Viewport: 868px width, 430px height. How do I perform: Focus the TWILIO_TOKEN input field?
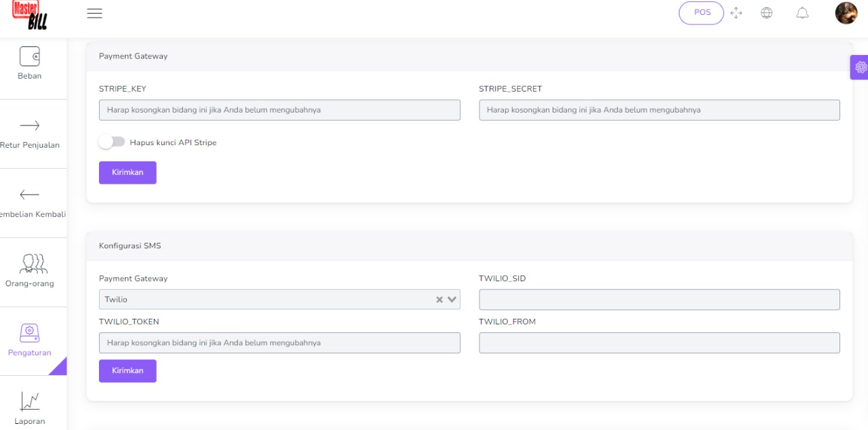point(279,343)
